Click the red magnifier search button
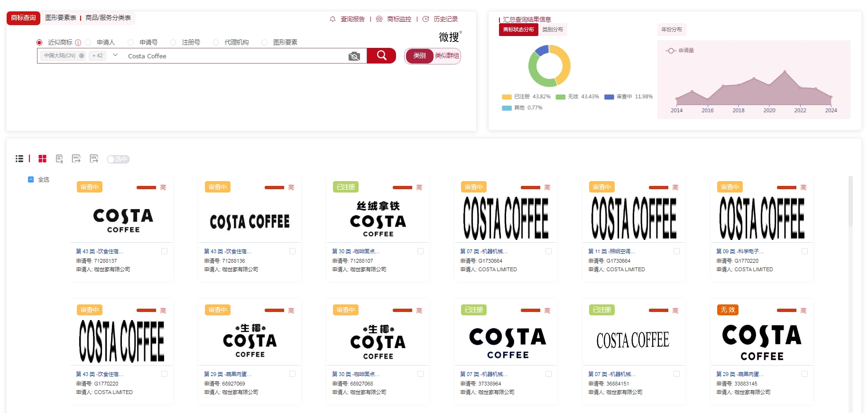Screen dimensions: 868x413 pyautogui.click(x=381, y=56)
